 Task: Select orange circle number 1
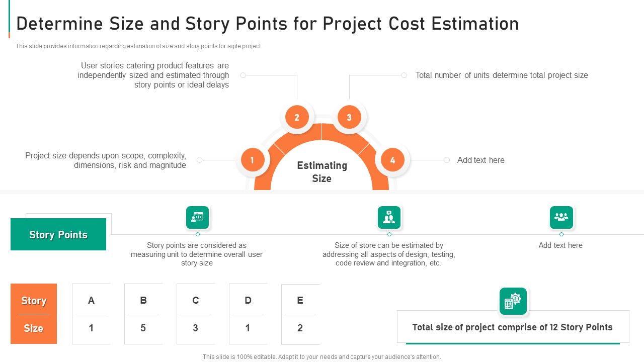click(x=252, y=160)
